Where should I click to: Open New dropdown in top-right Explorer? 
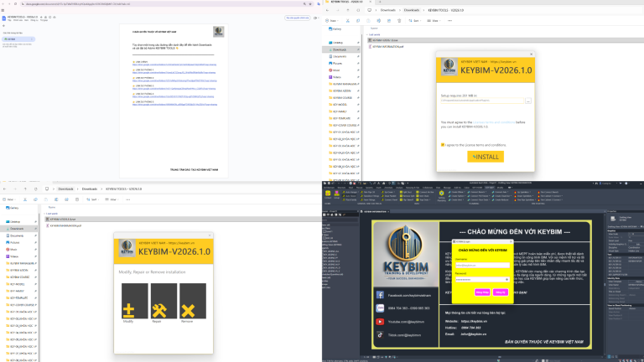pyautogui.click(x=332, y=20)
